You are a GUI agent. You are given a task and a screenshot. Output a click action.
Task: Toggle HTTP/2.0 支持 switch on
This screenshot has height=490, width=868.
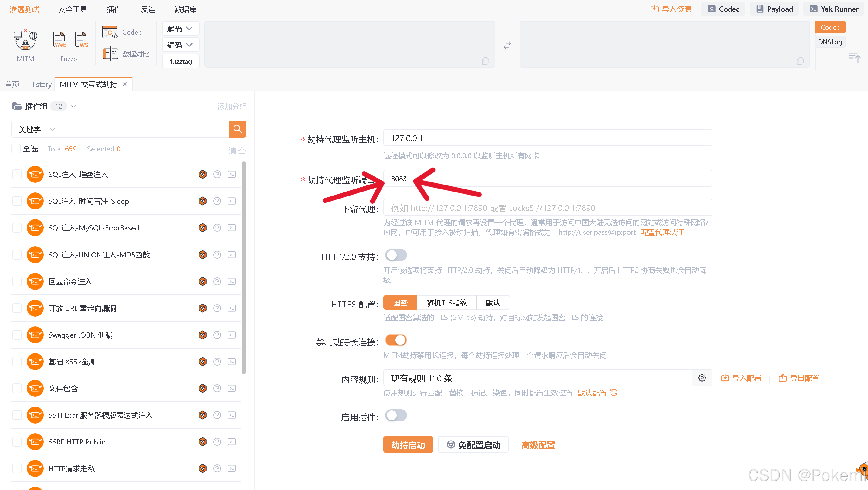point(396,255)
